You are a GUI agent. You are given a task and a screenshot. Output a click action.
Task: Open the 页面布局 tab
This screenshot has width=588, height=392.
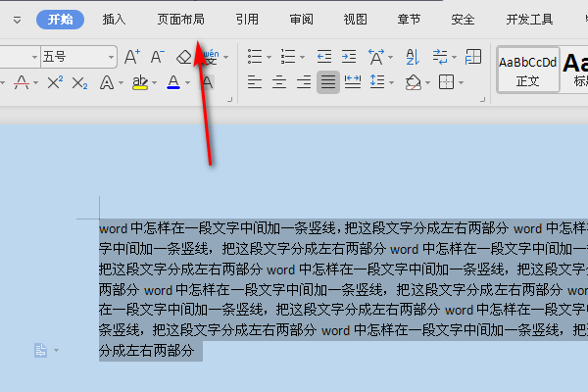point(180,20)
